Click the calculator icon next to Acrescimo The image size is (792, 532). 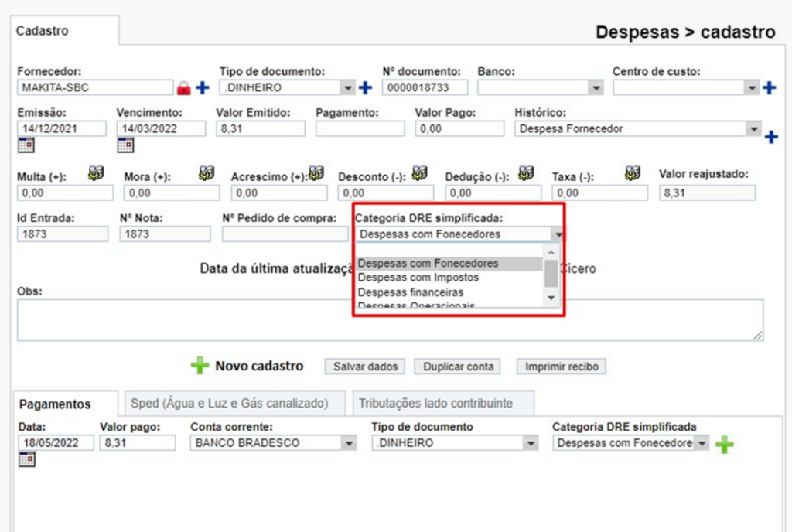(x=316, y=174)
